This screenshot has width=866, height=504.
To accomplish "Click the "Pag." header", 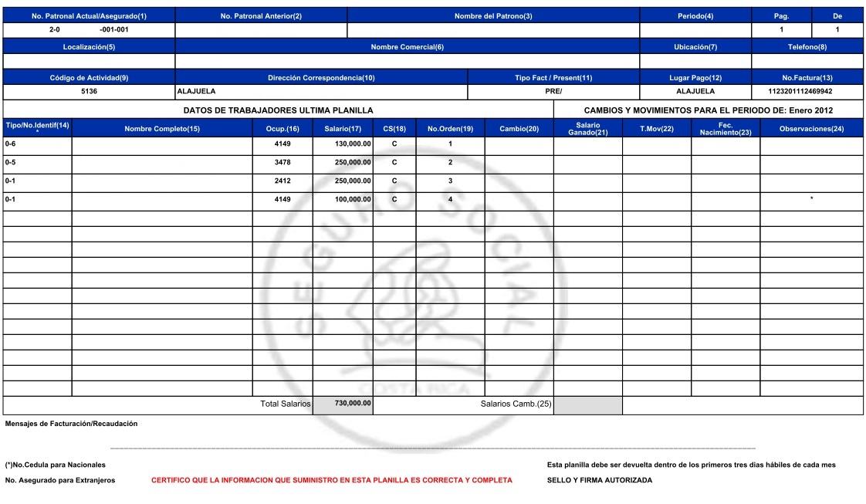I will point(781,16).
